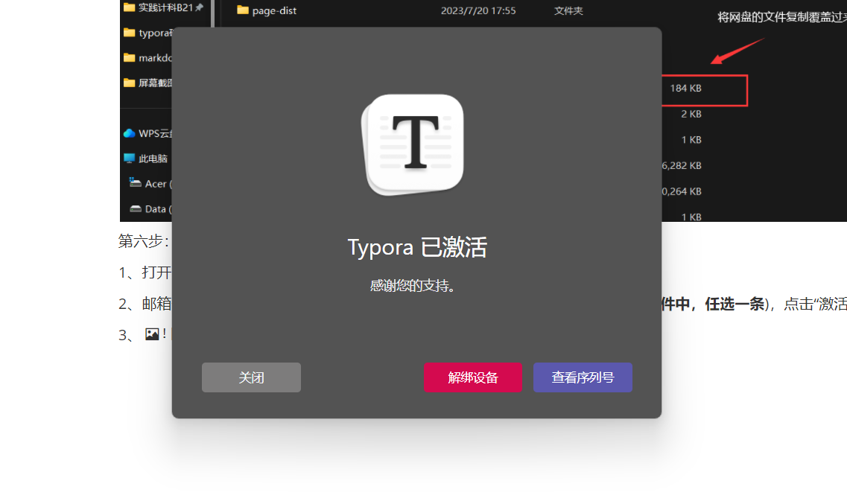Click the 2 KB file size

(691, 114)
